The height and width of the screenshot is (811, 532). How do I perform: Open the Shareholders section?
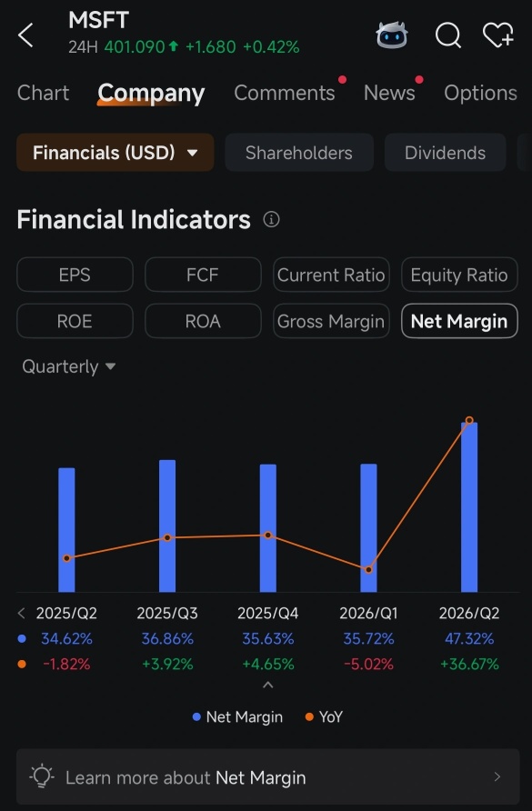[x=299, y=153]
